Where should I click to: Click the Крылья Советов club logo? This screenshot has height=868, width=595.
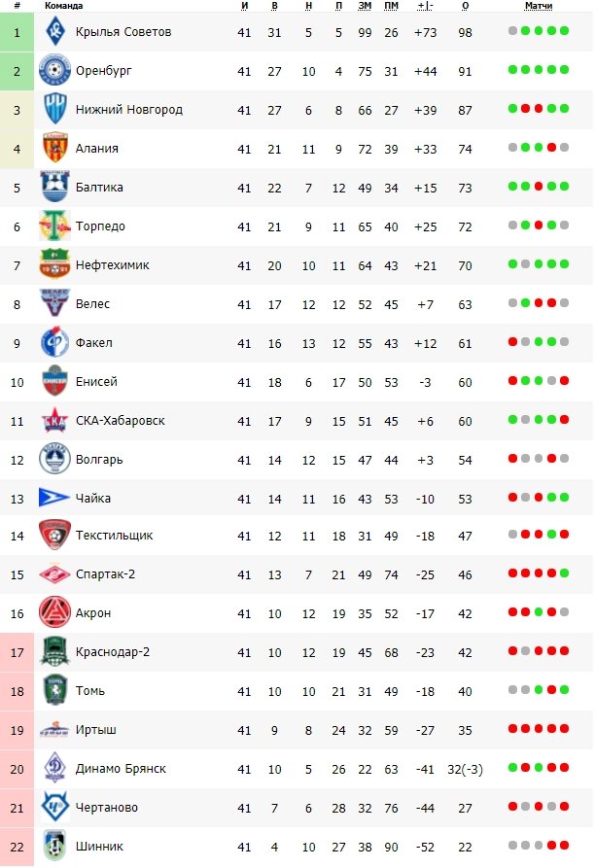pos(54,32)
